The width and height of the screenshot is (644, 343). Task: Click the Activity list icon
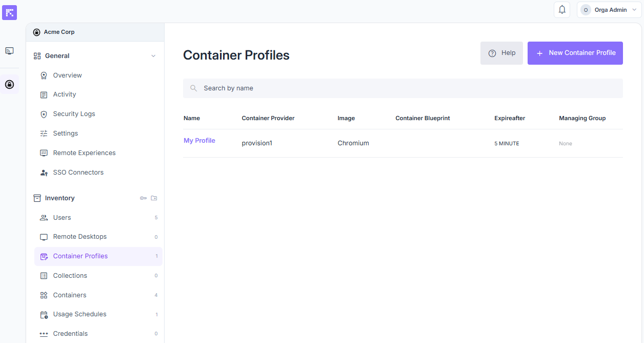coord(44,94)
